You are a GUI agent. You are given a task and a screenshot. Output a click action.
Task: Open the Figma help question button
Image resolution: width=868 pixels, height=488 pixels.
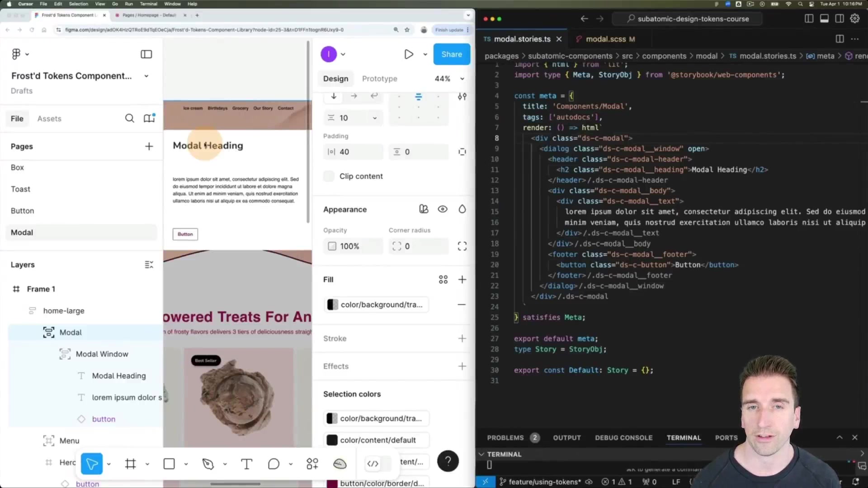coord(448,461)
